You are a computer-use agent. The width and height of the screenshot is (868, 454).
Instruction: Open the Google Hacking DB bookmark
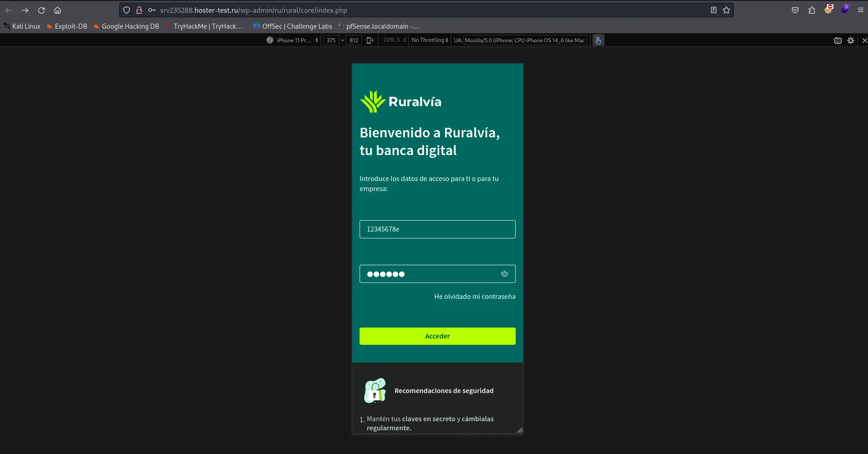(x=126, y=26)
